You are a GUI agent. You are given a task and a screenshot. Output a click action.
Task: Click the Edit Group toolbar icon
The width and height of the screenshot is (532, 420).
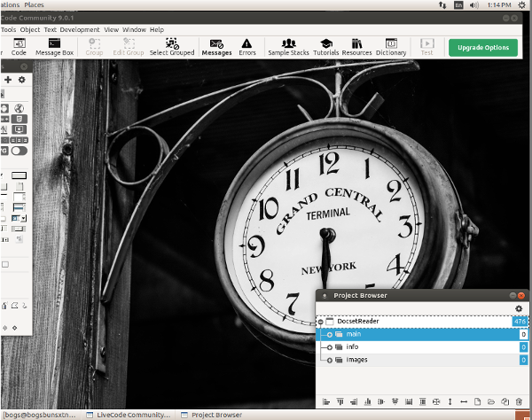click(129, 47)
